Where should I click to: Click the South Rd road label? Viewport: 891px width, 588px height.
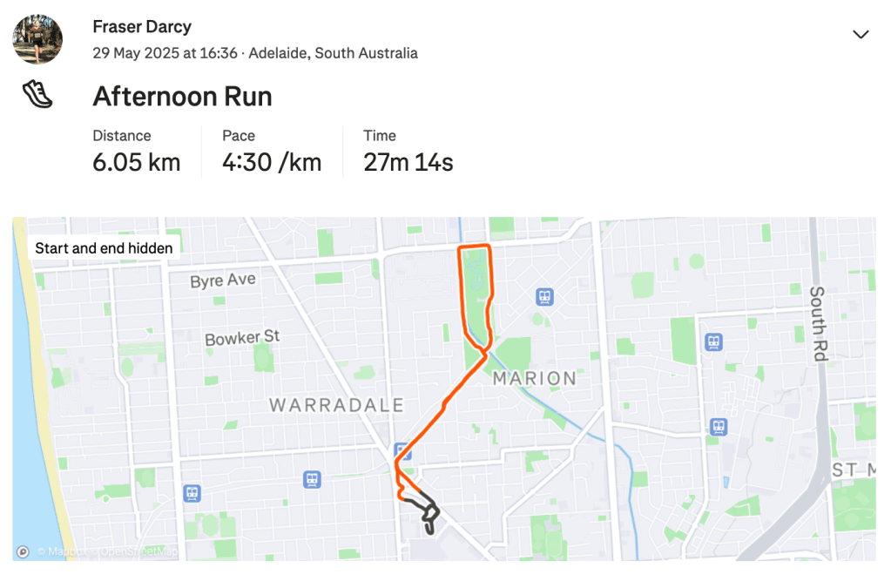click(x=818, y=324)
